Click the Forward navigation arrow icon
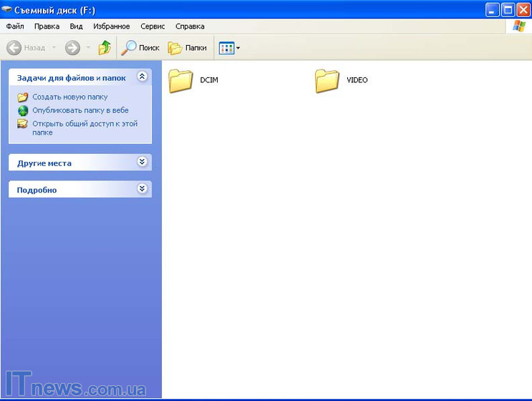532x401 pixels. [x=72, y=48]
